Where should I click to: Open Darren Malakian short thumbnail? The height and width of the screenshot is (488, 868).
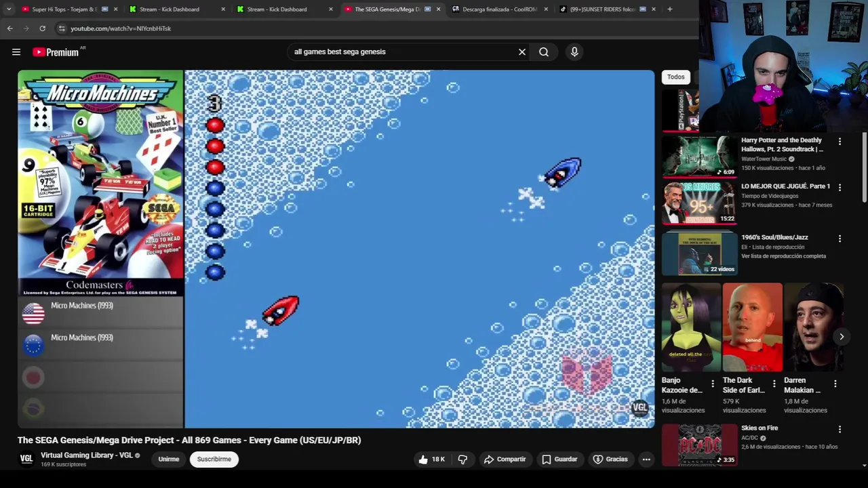(814, 327)
